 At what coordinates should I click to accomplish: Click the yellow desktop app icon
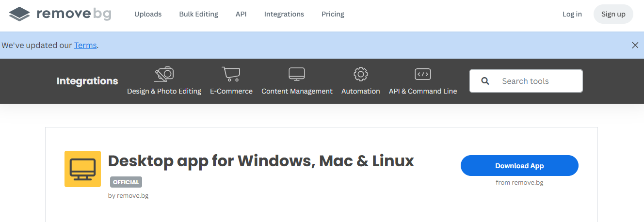[82, 169]
